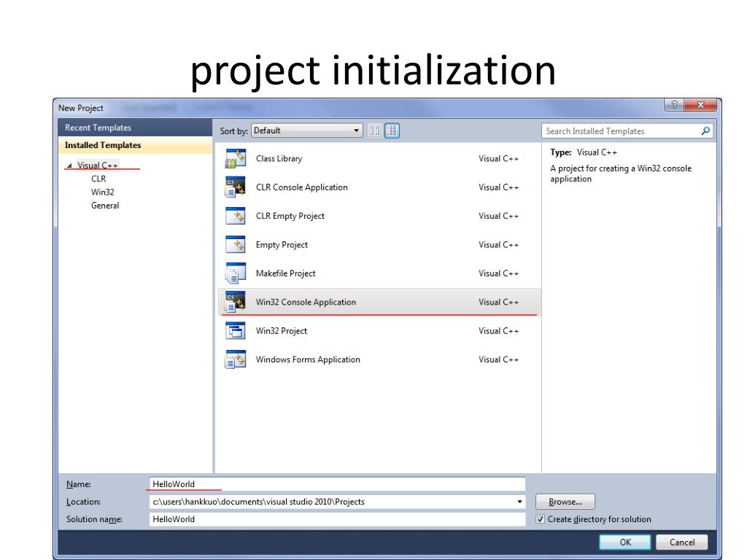Image resolution: width=747 pixels, height=560 pixels.
Task: Select the Win32 Console Application name
Action: click(x=306, y=302)
